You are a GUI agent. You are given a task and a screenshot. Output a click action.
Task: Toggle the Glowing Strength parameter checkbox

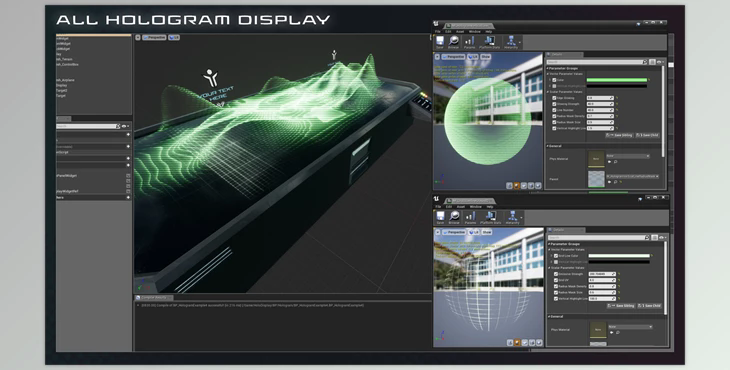coord(554,104)
